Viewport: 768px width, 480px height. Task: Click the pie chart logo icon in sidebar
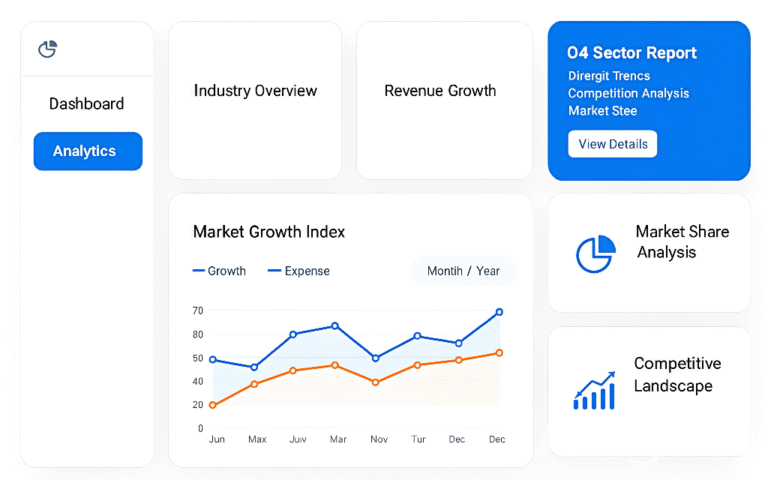point(47,49)
